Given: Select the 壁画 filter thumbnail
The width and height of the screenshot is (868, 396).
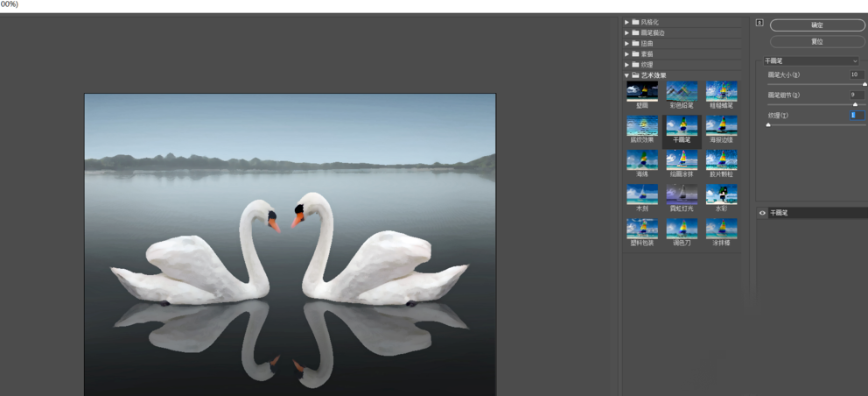Looking at the screenshot, I should coord(641,91).
